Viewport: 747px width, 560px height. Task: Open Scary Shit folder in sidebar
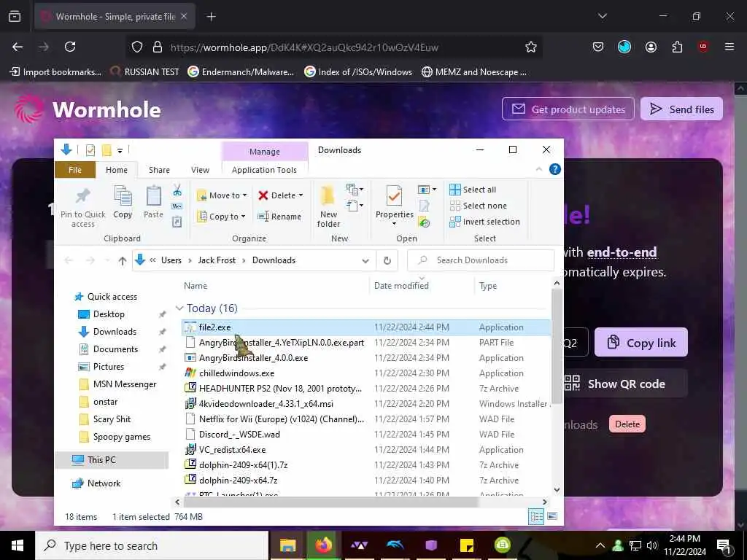click(112, 419)
